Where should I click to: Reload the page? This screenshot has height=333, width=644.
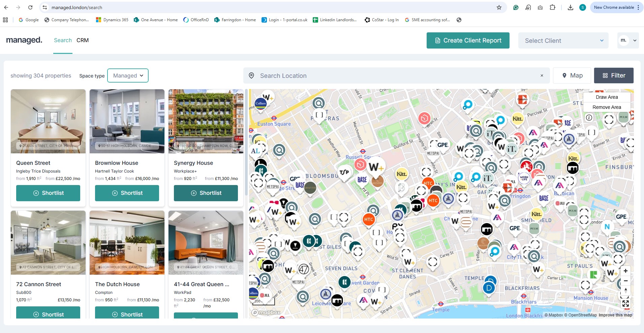(x=30, y=7)
